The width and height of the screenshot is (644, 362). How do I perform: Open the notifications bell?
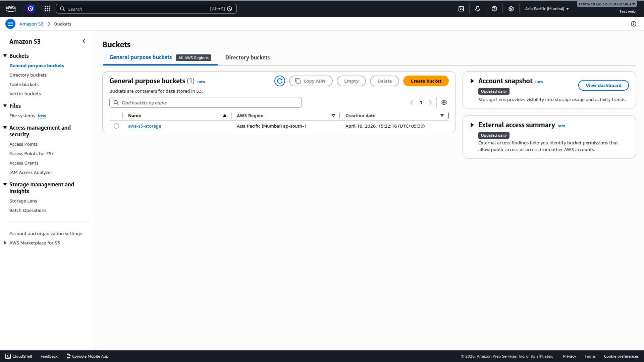tap(478, 9)
